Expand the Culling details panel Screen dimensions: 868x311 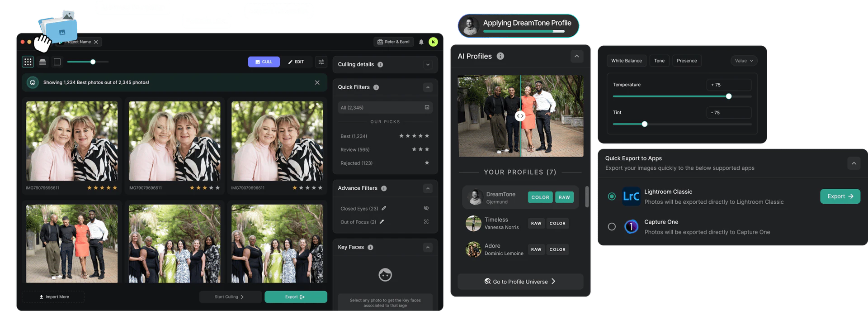428,64
